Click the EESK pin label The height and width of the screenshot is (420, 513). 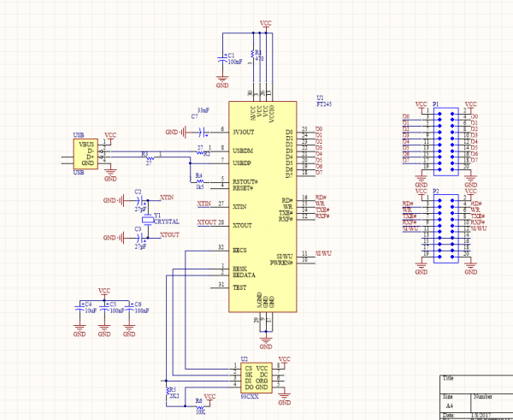point(239,269)
